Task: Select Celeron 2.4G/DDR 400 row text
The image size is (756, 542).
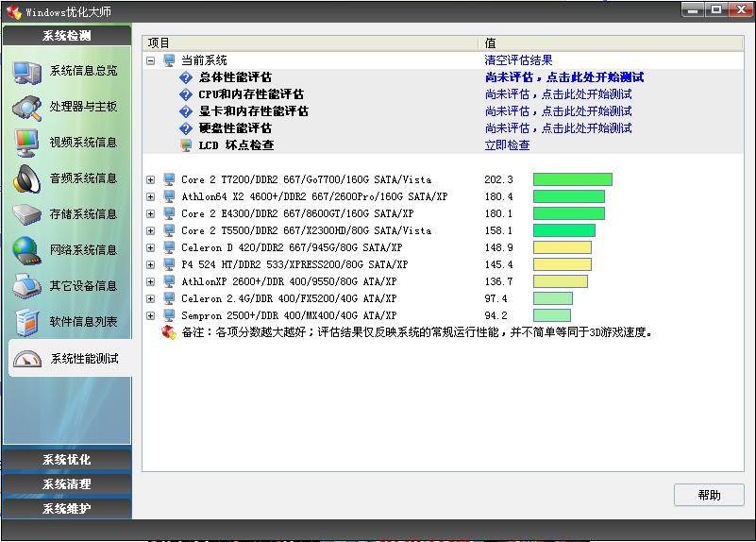Action: click(x=289, y=298)
